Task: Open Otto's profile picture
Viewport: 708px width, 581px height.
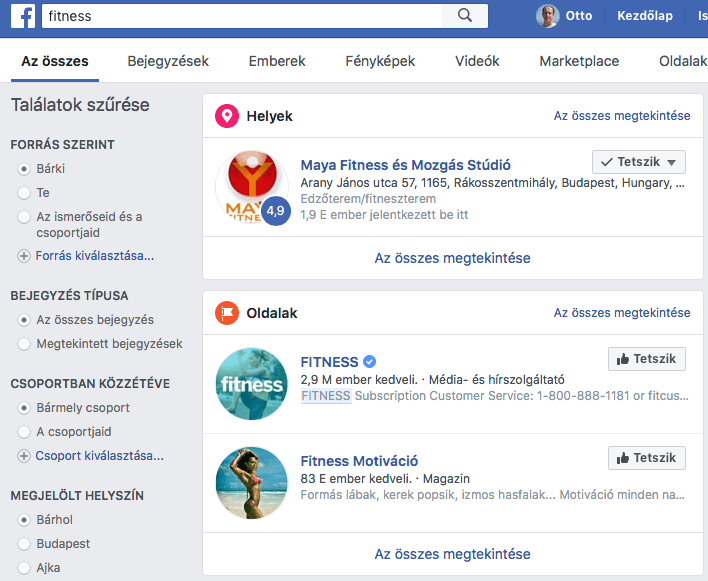Action: pos(548,16)
